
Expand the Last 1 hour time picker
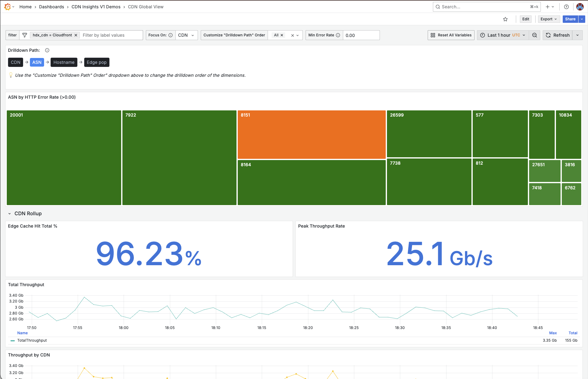click(x=503, y=35)
